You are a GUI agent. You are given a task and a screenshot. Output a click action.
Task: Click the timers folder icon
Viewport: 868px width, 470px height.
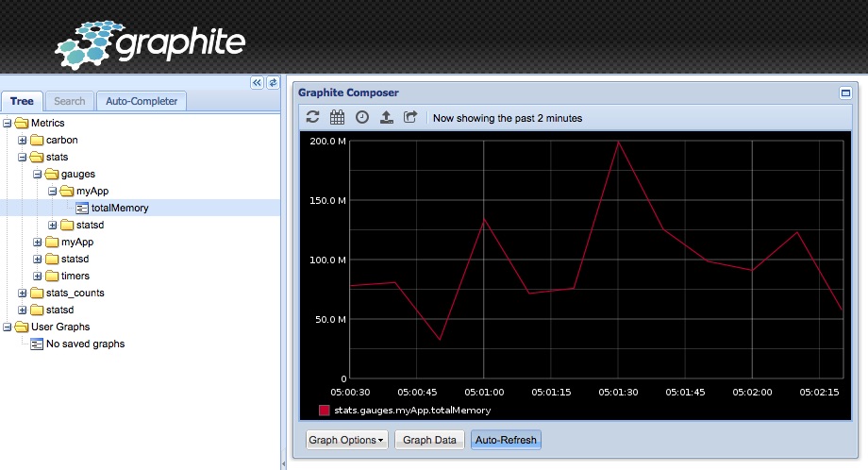pyautogui.click(x=52, y=276)
